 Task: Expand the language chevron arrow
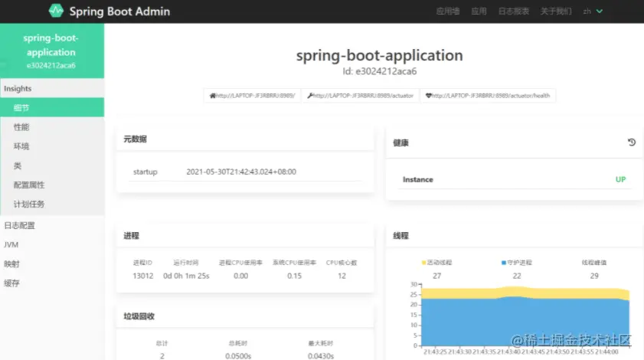pyautogui.click(x=600, y=11)
